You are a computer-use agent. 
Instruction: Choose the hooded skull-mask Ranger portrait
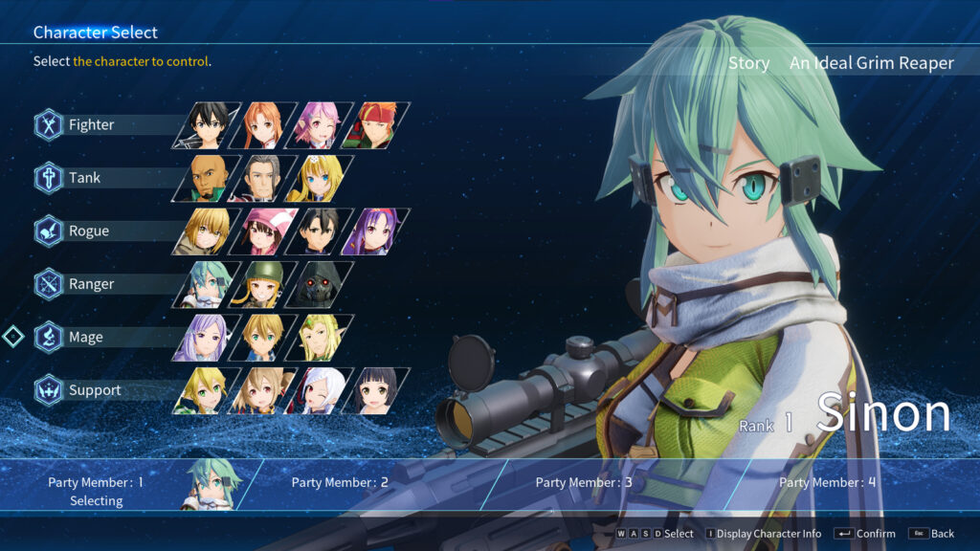pyautogui.click(x=319, y=285)
